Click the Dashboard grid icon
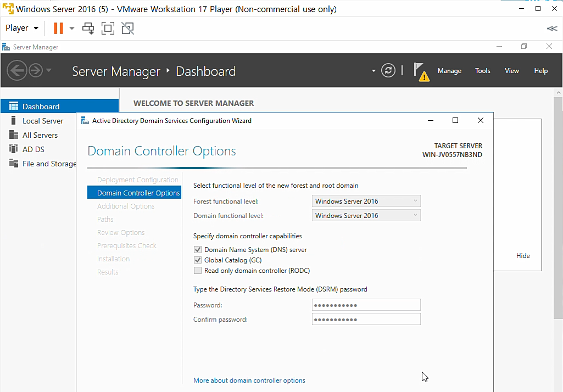Image resolution: width=563 pixels, height=392 pixels. (x=14, y=107)
